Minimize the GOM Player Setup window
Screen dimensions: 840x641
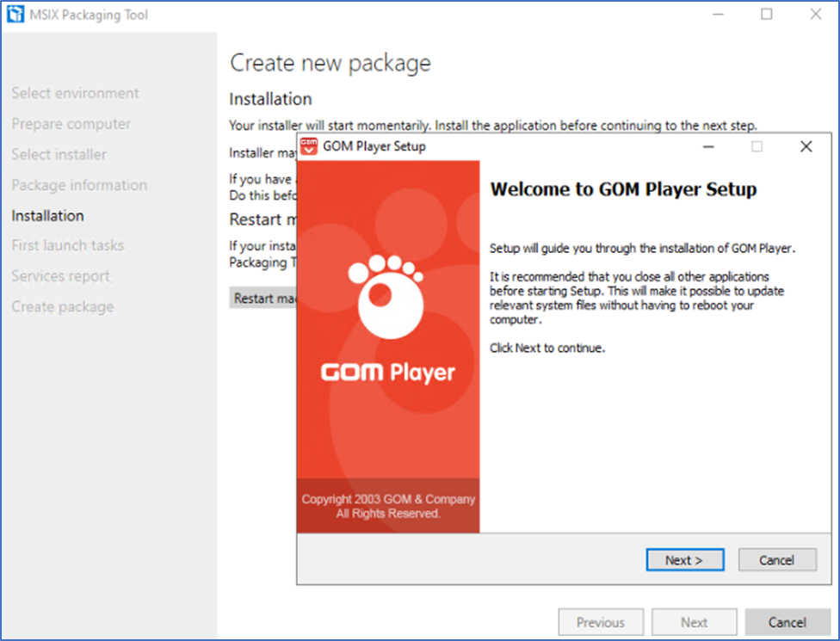pyautogui.click(x=709, y=146)
